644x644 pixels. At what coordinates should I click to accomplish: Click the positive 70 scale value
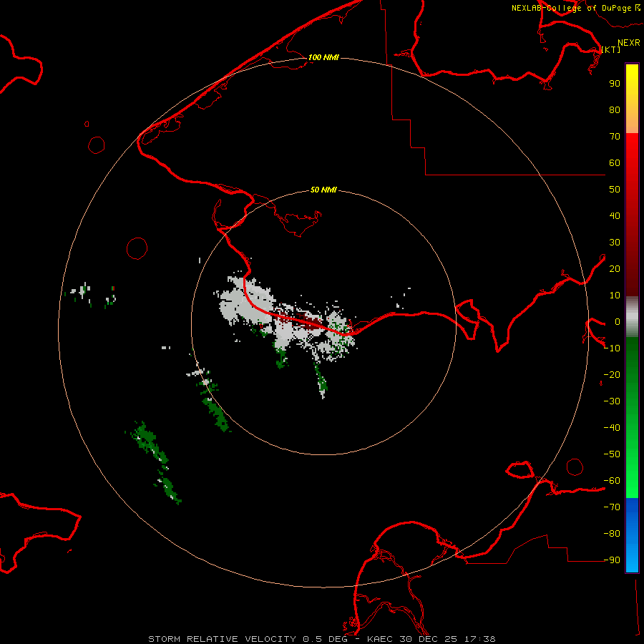click(615, 137)
